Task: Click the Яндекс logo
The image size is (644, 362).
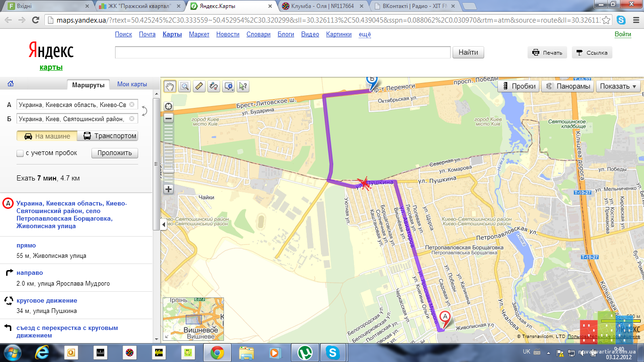Action: click(x=51, y=50)
